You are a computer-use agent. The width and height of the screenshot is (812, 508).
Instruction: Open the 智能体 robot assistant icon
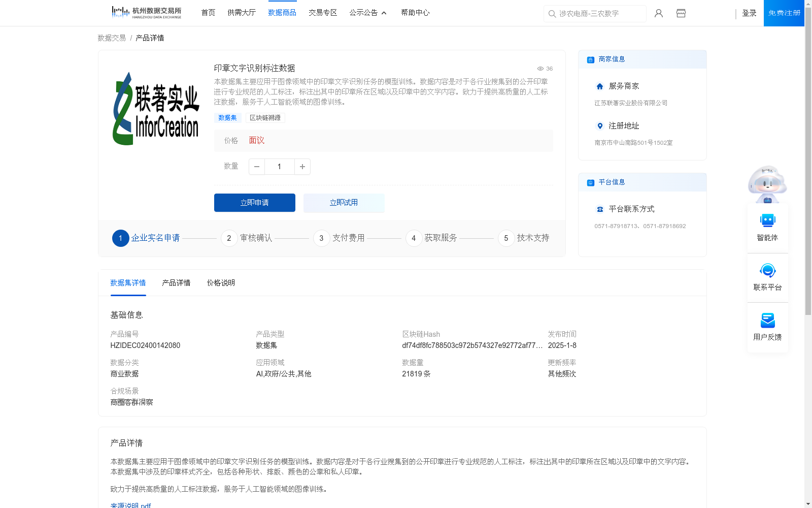(768, 220)
